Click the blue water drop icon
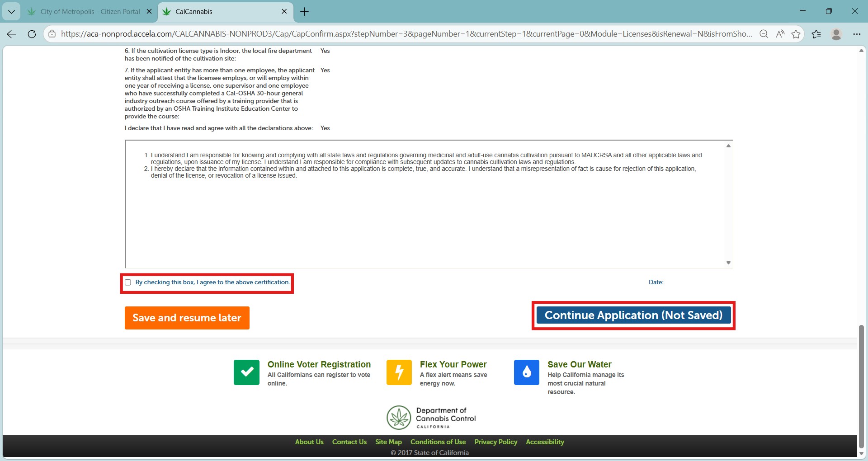This screenshot has width=868, height=461. [527, 372]
